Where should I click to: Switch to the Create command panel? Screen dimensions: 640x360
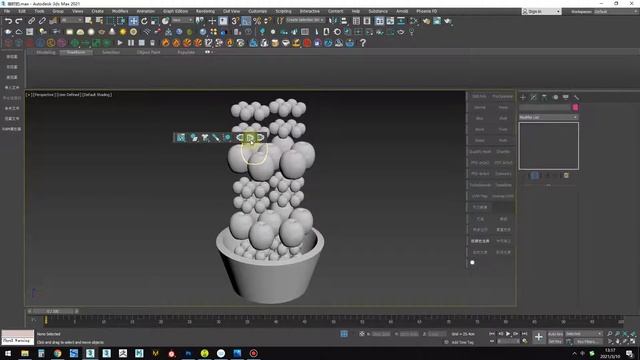(523, 97)
